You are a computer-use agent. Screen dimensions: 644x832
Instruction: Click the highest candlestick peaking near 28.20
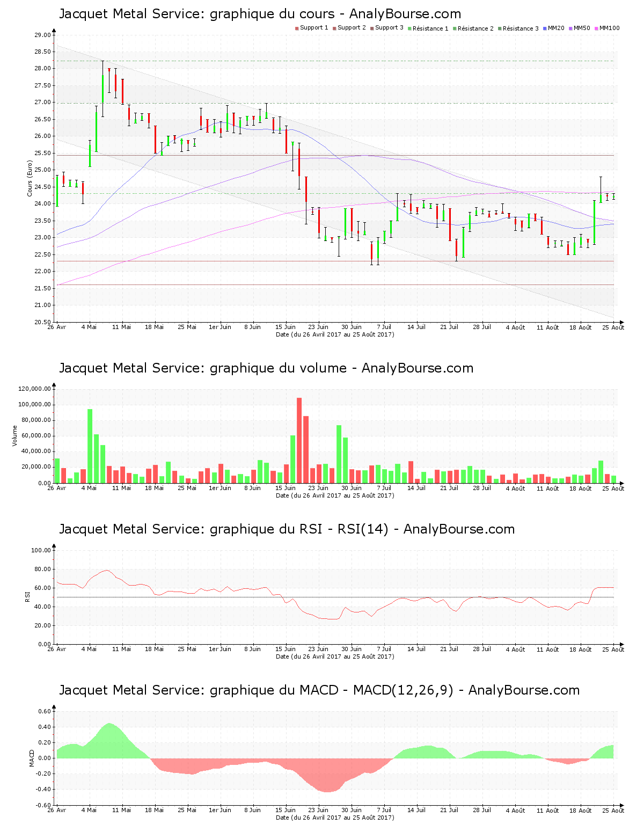click(103, 89)
